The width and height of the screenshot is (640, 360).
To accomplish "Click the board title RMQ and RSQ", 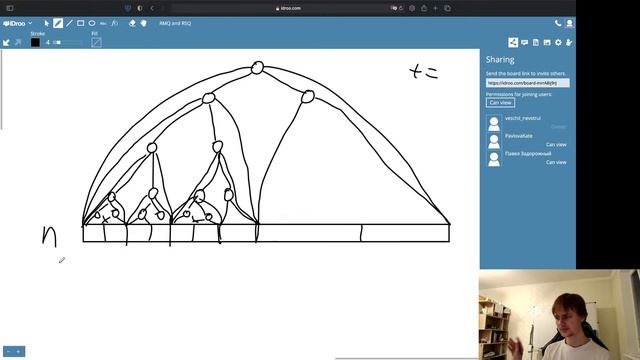I will (175, 24).
